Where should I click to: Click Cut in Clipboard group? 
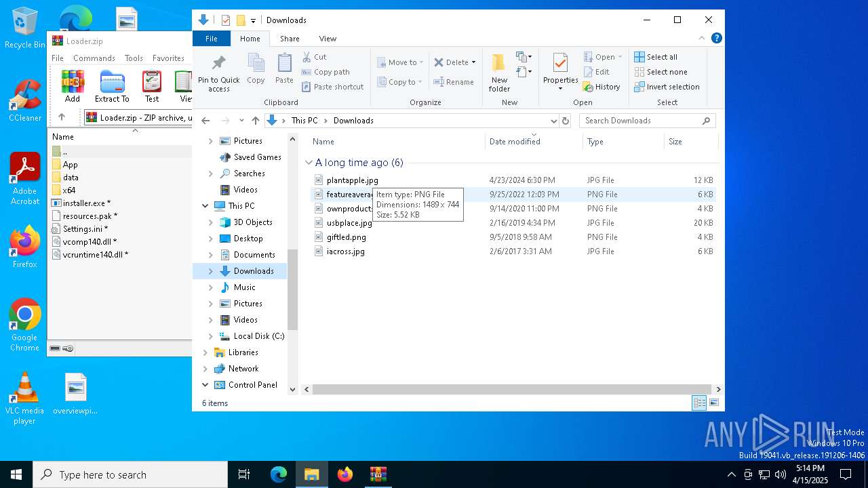pos(315,57)
